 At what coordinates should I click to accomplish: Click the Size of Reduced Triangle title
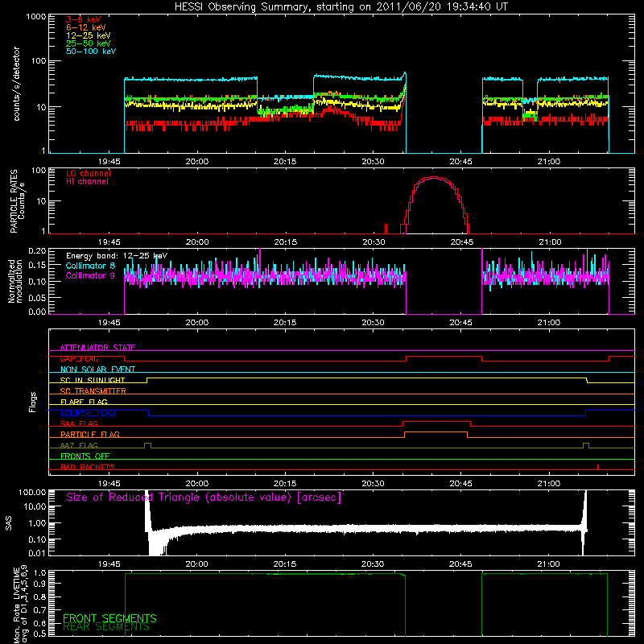pos(204,497)
